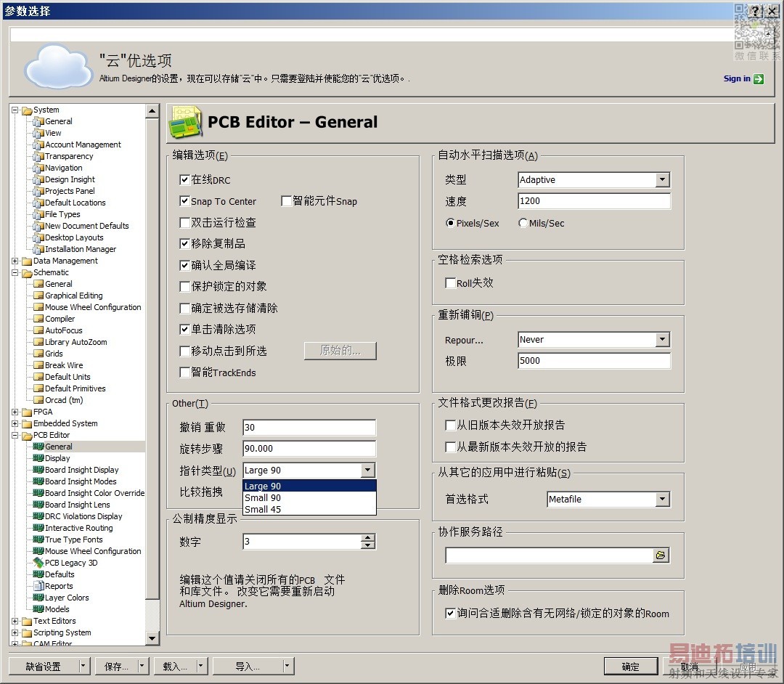
Task: Click the Text Editors folder icon
Action: pyautogui.click(x=27, y=621)
